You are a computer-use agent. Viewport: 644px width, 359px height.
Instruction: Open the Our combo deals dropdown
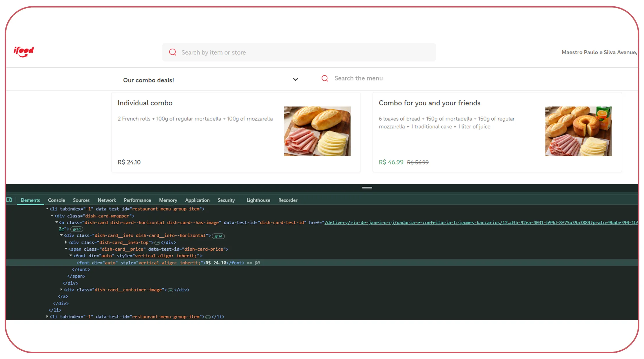click(x=211, y=80)
